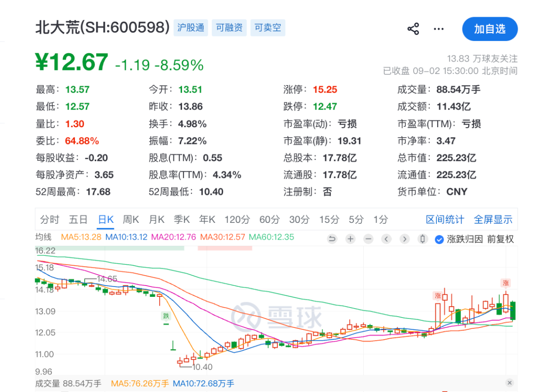Click the rightmost 涨 marker on chart
Viewport: 533px width, 392px height.
[x=506, y=283]
